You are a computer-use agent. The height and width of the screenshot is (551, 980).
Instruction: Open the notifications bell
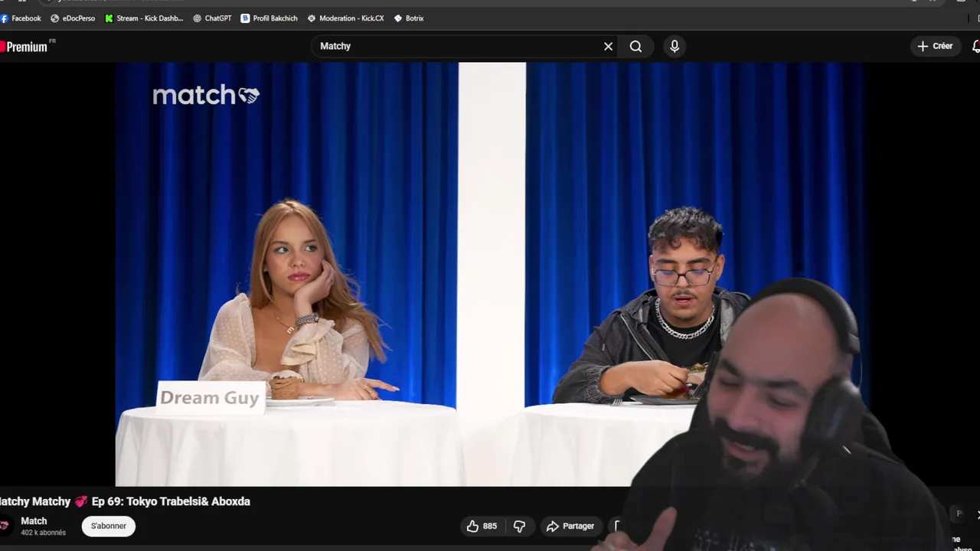point(975,47)
